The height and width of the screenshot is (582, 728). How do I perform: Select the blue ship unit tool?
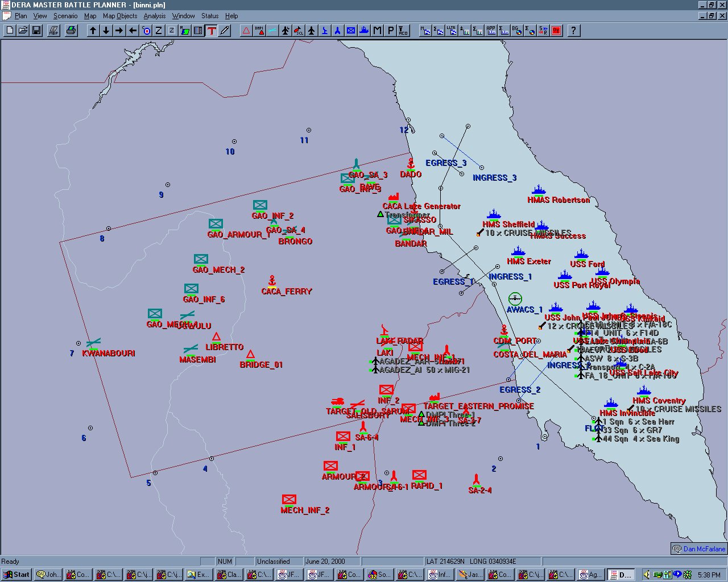click(x=364, y=31)
